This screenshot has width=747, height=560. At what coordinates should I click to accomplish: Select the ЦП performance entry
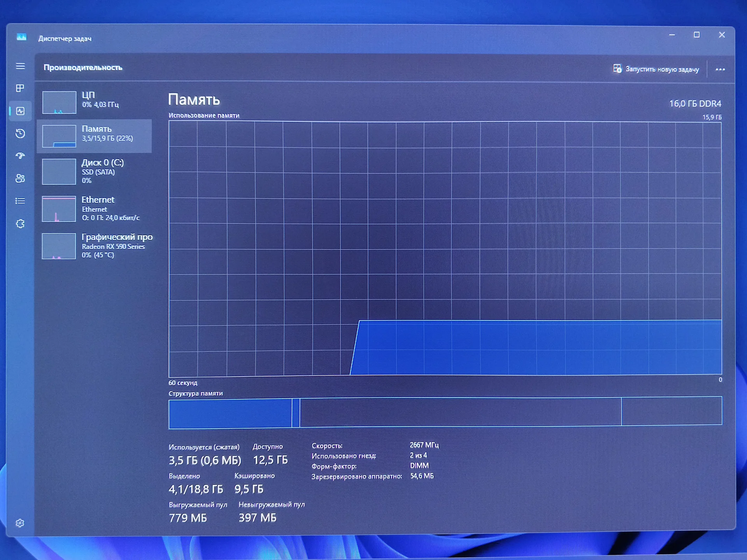coord(95,102)
